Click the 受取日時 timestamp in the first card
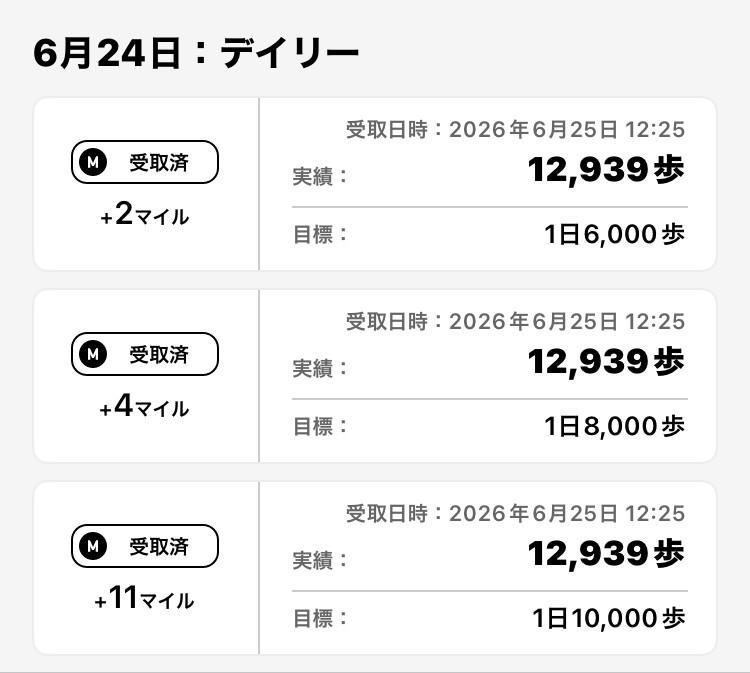750x673 pixels. pos(515,130)
